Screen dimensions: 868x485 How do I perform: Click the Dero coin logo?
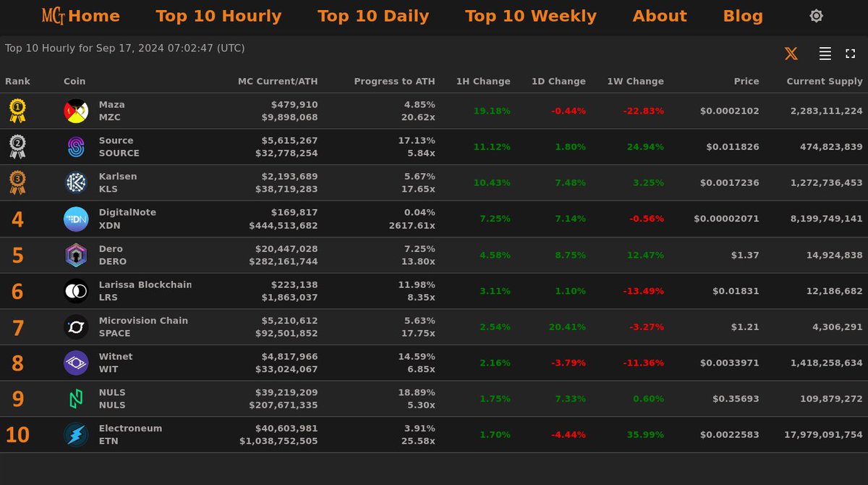pyautogui.click(x=76, y=255)
